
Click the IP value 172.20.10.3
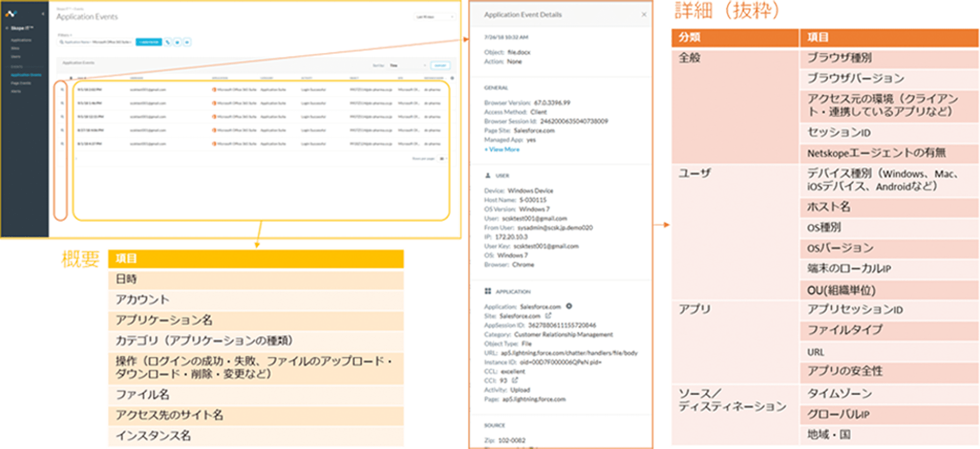[x=511, y=237]
